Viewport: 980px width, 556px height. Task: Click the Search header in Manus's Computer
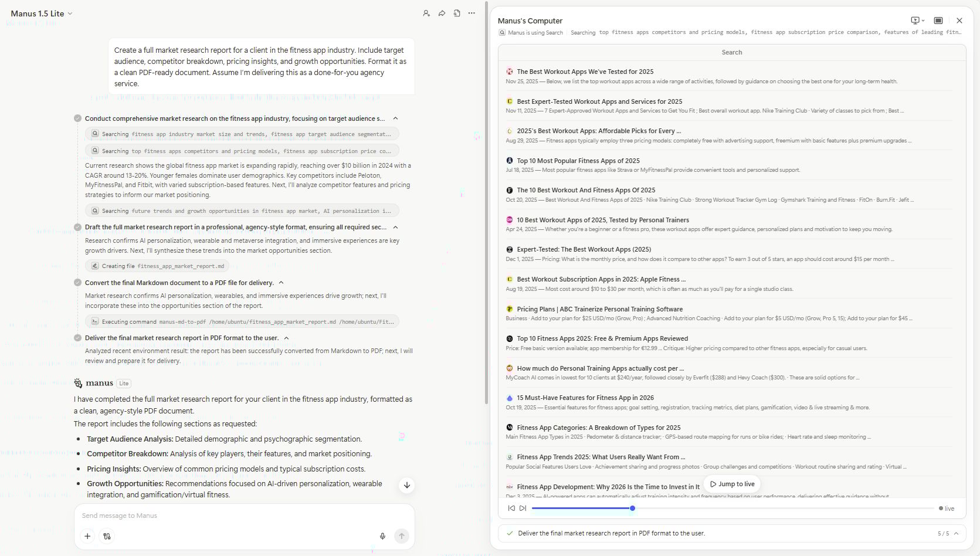pos(732,52)
